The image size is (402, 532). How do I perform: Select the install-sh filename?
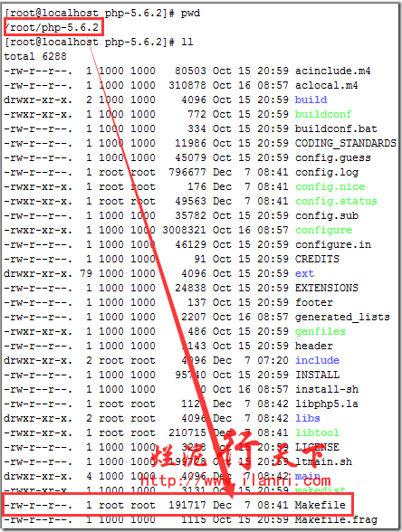click(x=326, y=389)
